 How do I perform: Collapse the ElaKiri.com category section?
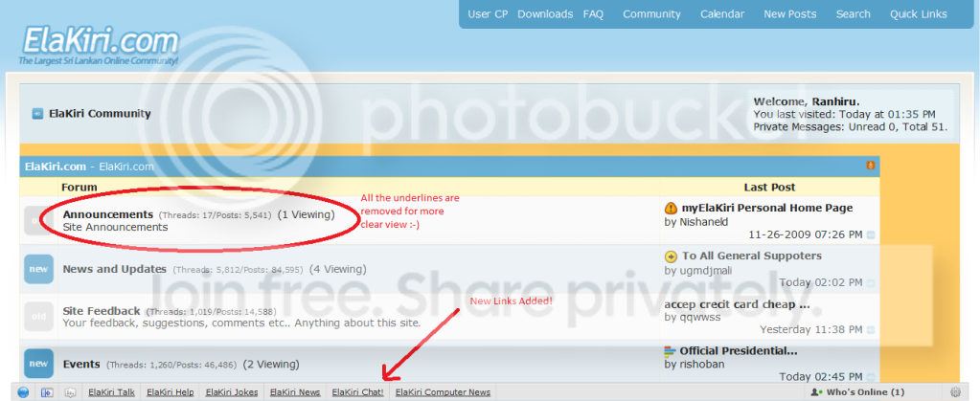[x=870, y=165]
